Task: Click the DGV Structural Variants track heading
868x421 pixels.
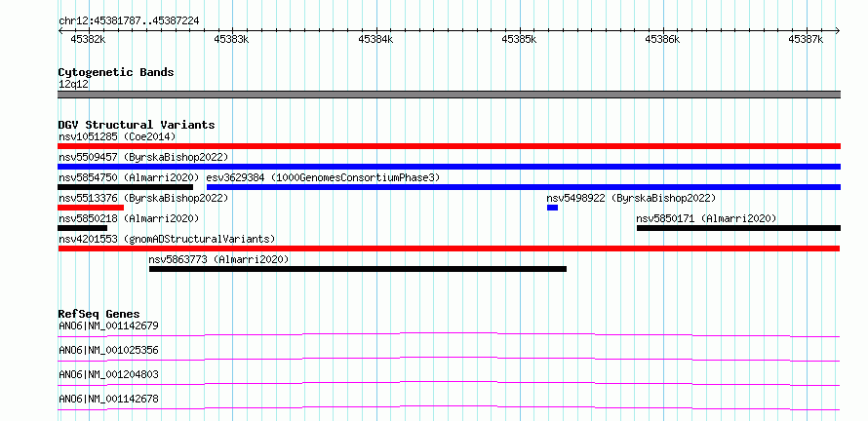Action: tap(137, 125)
